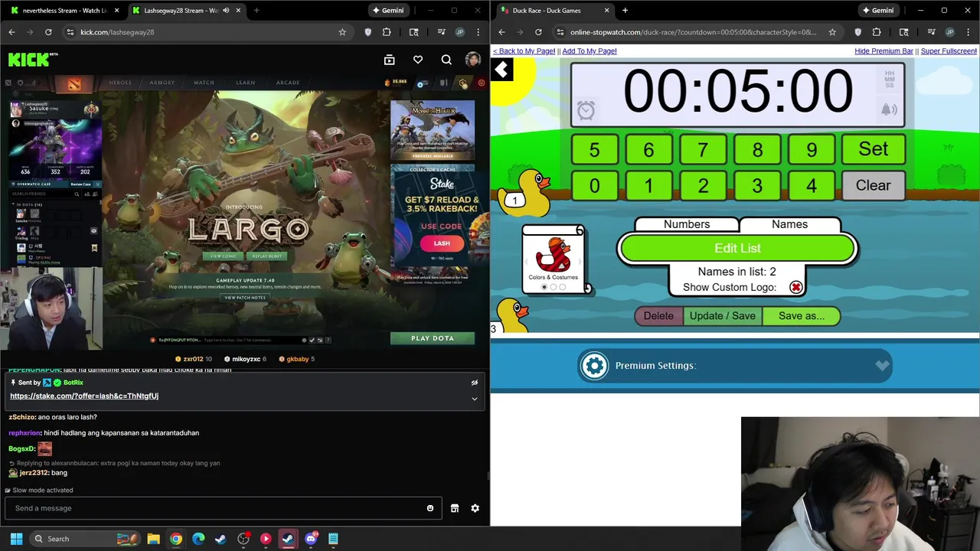The width and height of the screenshot is (980, 551).
Task: Open channel shop icon beside chat
Action: pos(455,508)
